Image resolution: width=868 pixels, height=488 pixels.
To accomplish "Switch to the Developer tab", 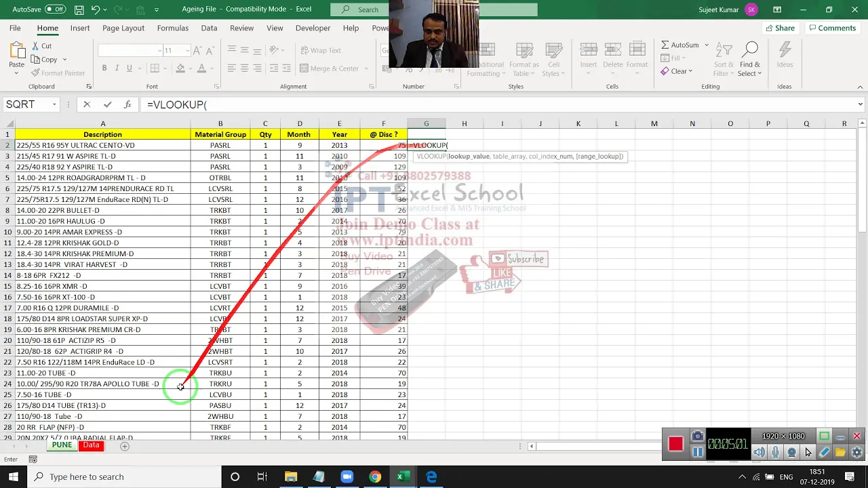I will (313, 28).
